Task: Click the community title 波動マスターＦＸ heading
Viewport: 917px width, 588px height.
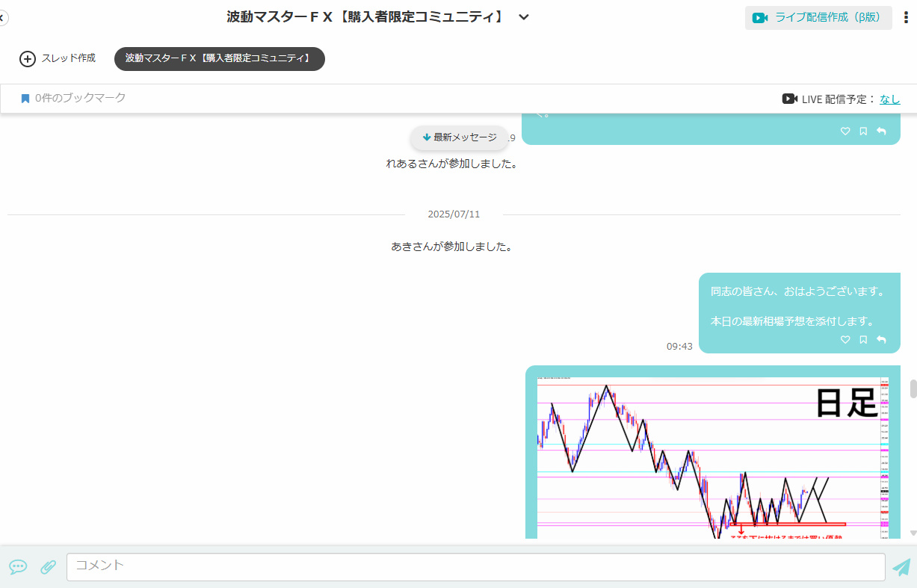Action: tap(366, 17)
